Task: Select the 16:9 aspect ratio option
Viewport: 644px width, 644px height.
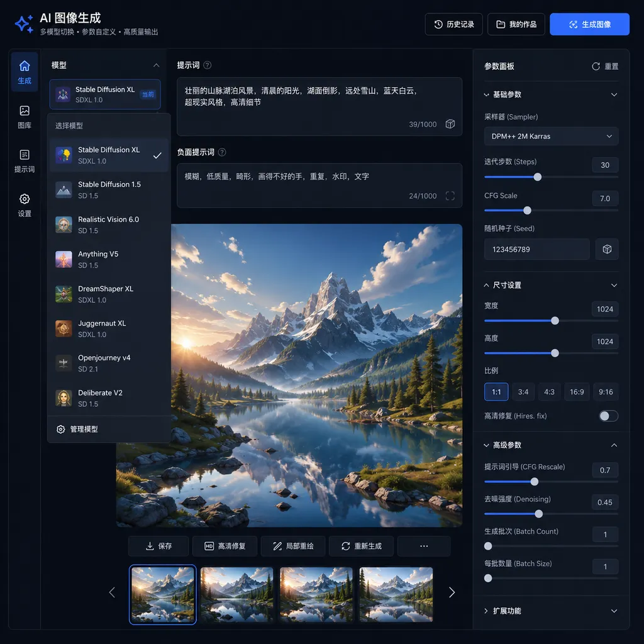Action: coord(577,392)
